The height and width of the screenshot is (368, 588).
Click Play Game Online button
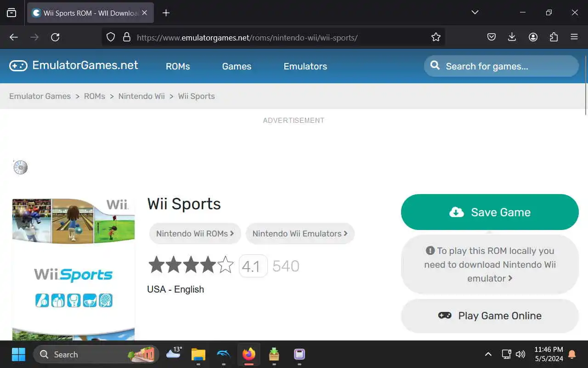coord(490,316)
